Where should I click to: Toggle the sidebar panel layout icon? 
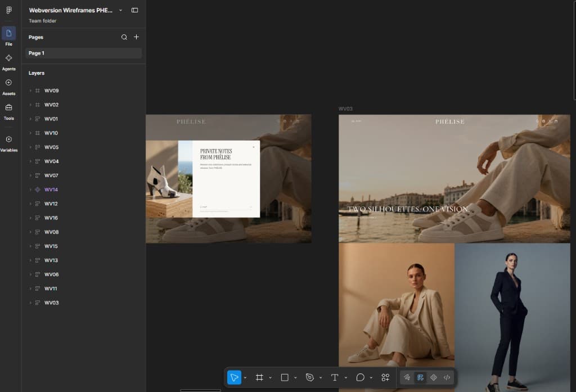tap(135, 10)
